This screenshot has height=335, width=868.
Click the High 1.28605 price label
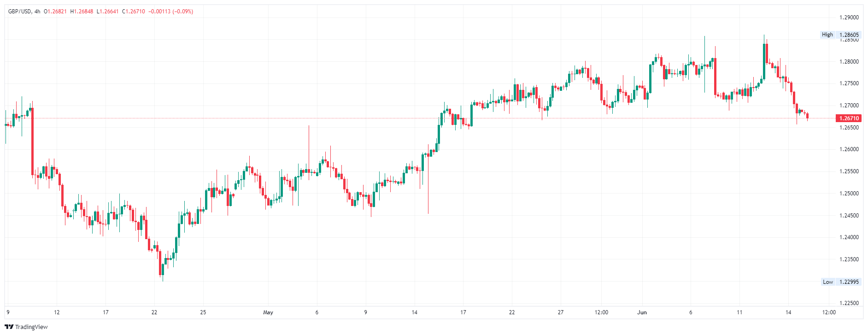tap(840, 35)
